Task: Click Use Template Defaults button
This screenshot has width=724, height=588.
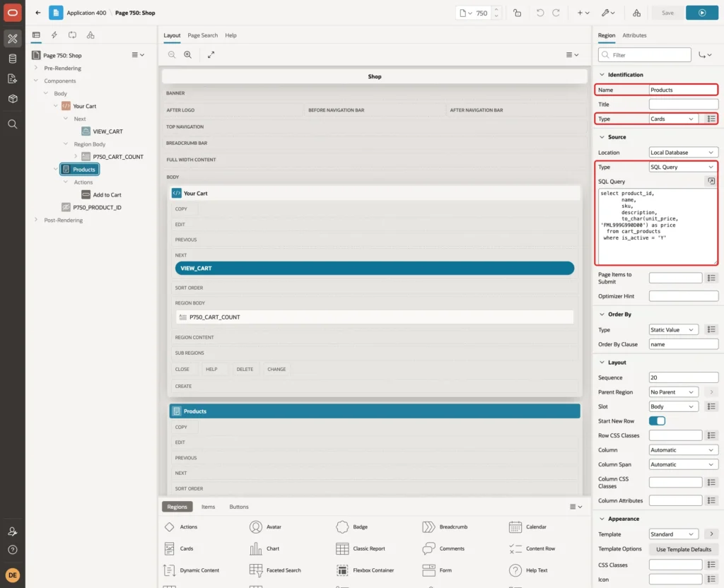Action: [684, 549]
